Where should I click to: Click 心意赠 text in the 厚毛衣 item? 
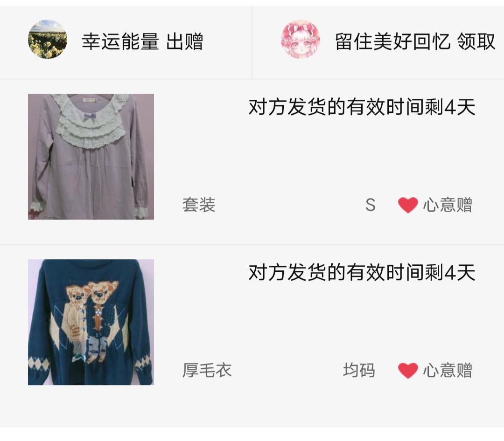(448, 370)
